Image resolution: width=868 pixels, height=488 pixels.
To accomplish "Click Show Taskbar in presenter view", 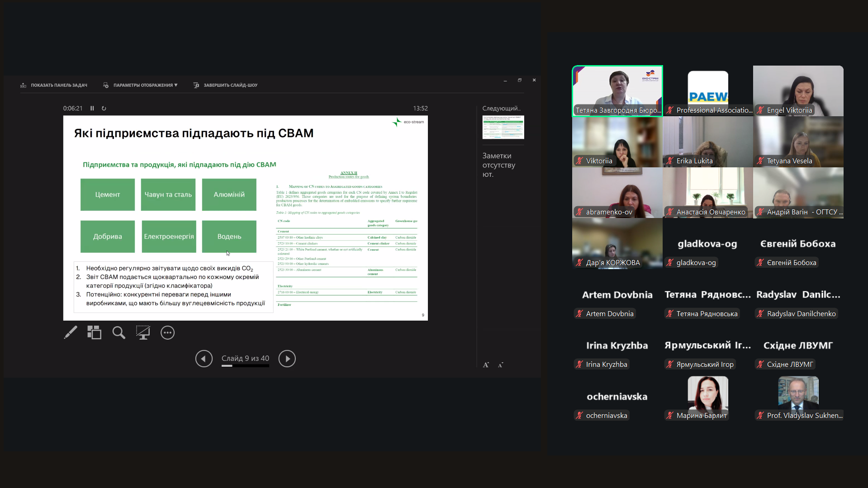I will [x=54, y=85].
